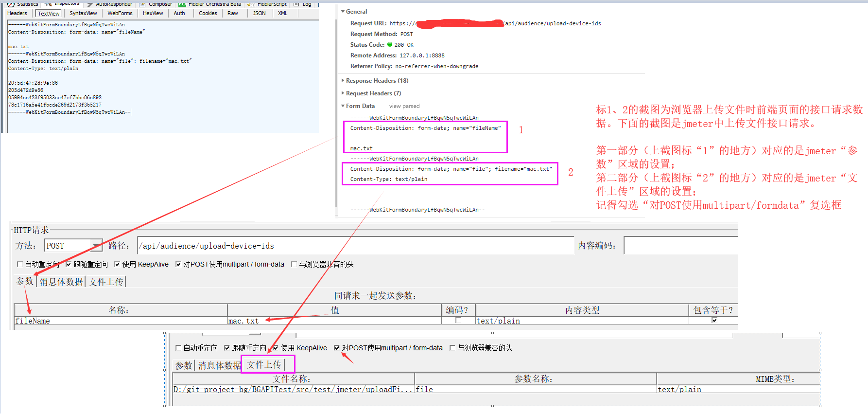The image size is (868, 414).
Task: Switch to the Inspectors tab in Fiddler
Action: [x=62, y=4]
